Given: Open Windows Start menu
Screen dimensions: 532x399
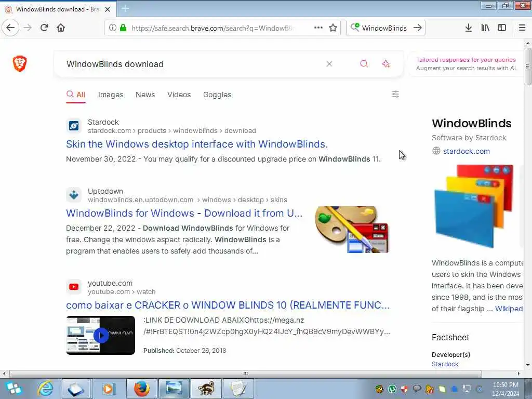Looking at the screenshot, I should click(x=14, y=389).
